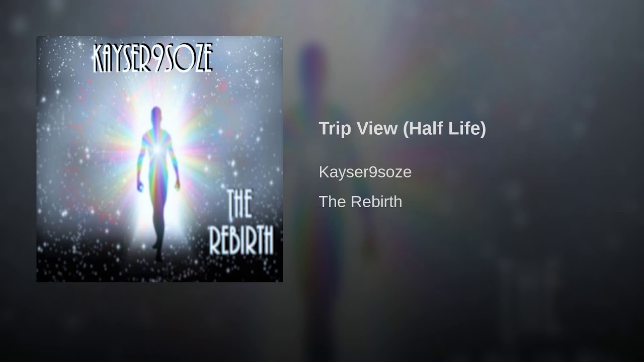
Task: Click THE REBIRTH lettering on cover art
Action: click(x=242, y=222)
